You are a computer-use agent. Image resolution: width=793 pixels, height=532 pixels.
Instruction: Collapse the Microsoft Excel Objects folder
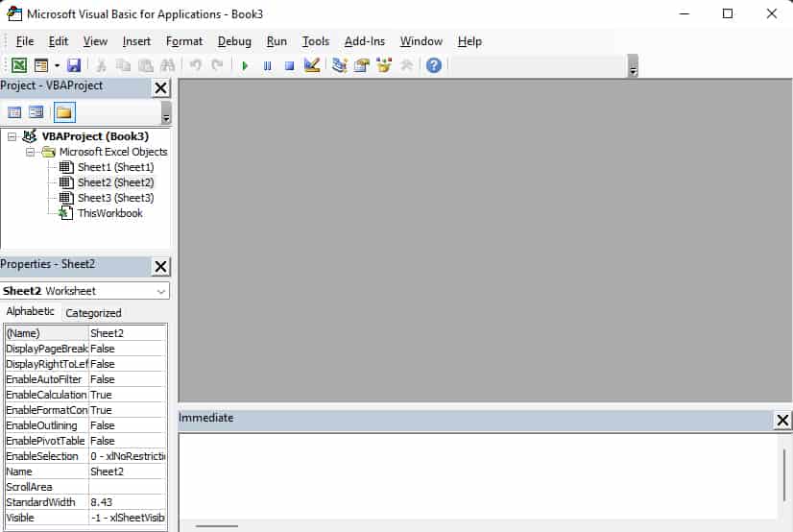coord(31,152)
